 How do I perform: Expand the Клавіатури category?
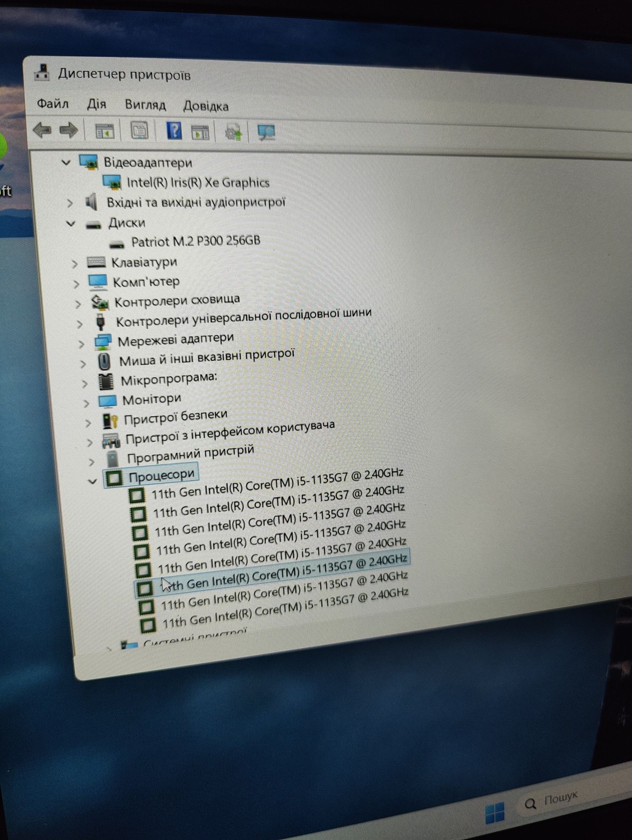[74, 264]
